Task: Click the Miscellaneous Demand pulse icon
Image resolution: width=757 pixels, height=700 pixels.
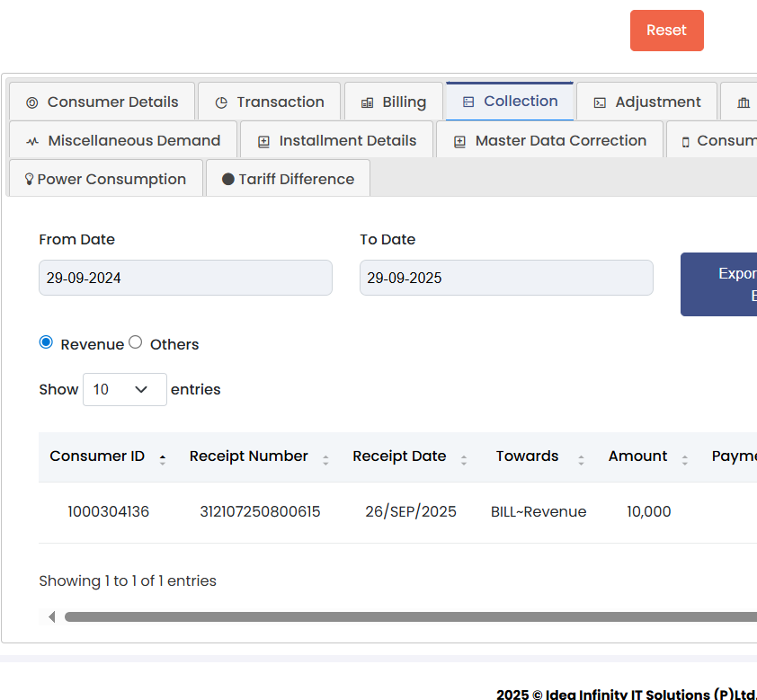Action: coord(32,141)
